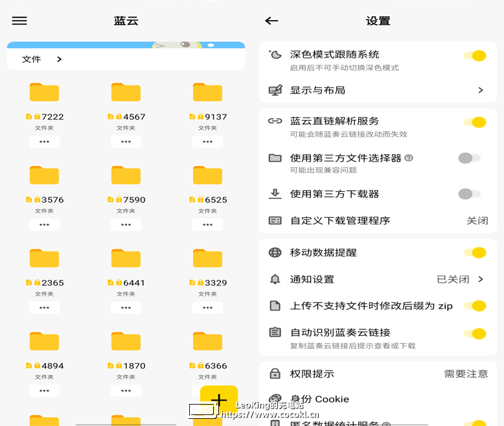The height and width of the screenshot is (426, 504).
Task: Toggle 移动数据提醒 switch
Action: click(475, 253)
